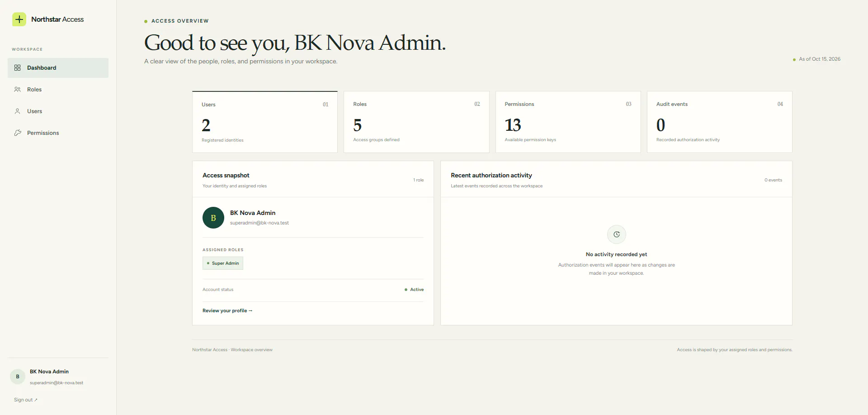868x415 pixels.
Task: Click the clock icon in empty activity panel
Action: pyautogui.click(x=617, y=234)
